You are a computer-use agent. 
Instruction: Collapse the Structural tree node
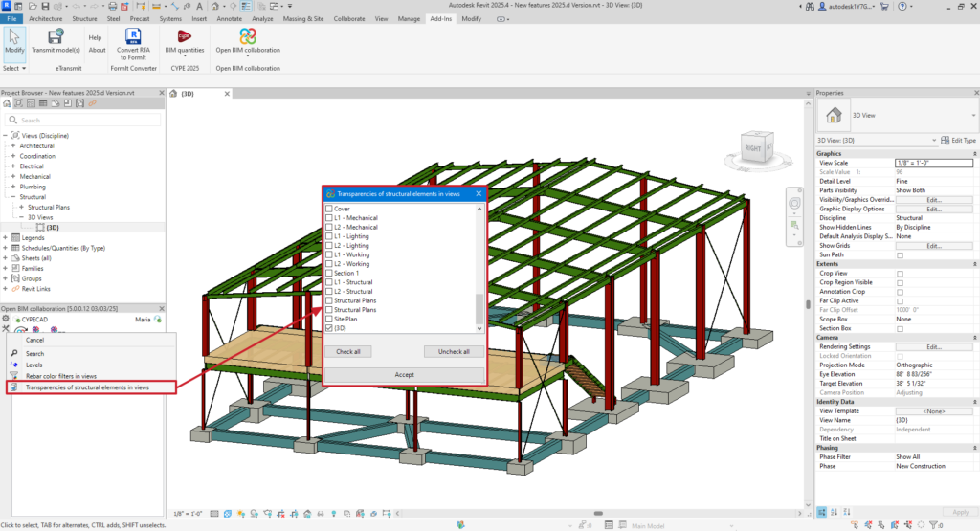click(x=13, y=197)
